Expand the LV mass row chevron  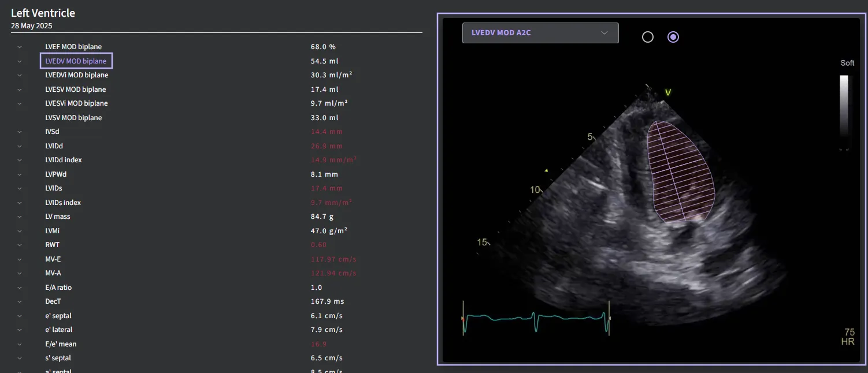(x=20, y=217)
